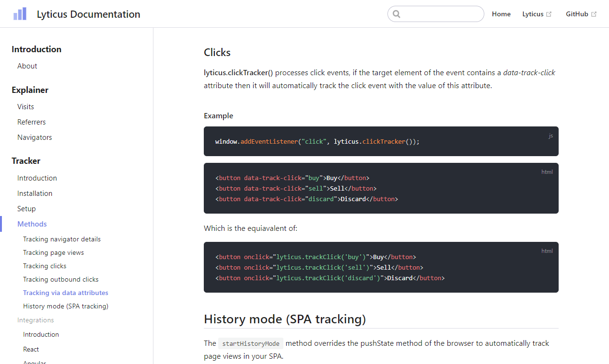Screen dimensions: 609x364
Task: Open the About page in sidebar
Action: click(27, 66)
